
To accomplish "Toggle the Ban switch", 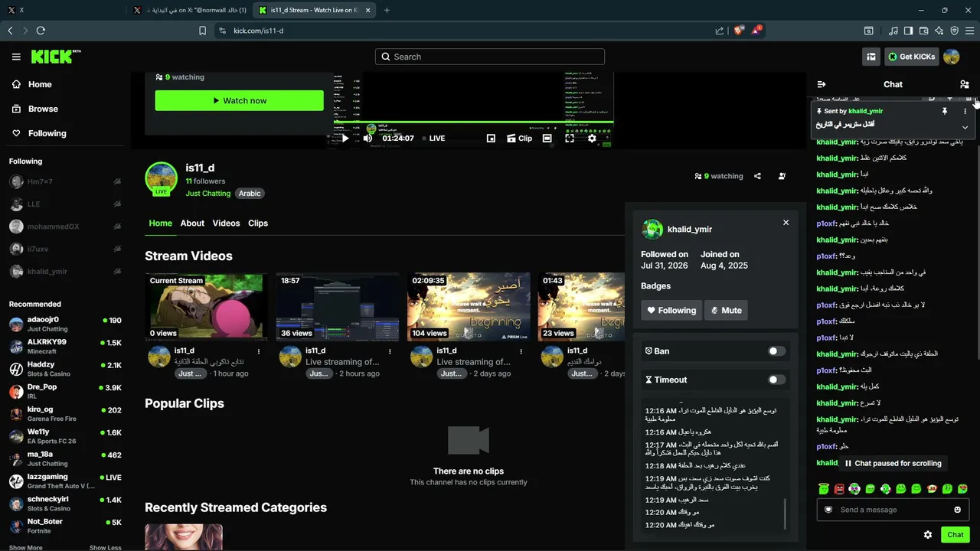I will [x=776, y=351].
